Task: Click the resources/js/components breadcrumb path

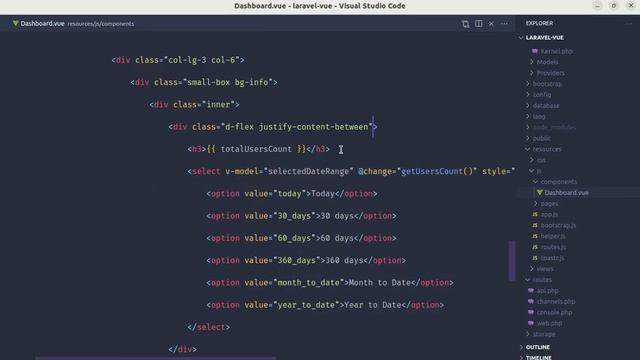Action: coord(101,24)
